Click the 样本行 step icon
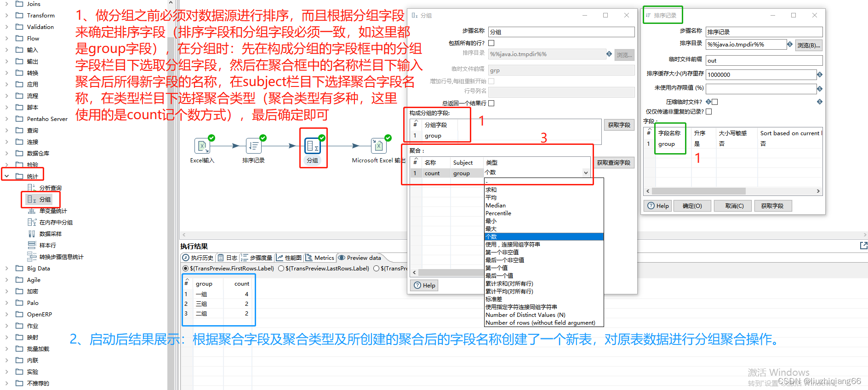This screenshot has width=868, height=390. (31, 245)
